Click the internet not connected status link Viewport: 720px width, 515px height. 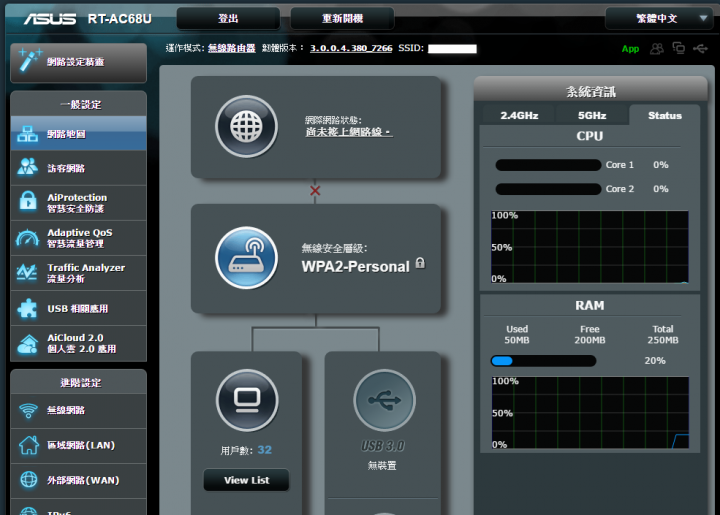click(x=349, y=132)
